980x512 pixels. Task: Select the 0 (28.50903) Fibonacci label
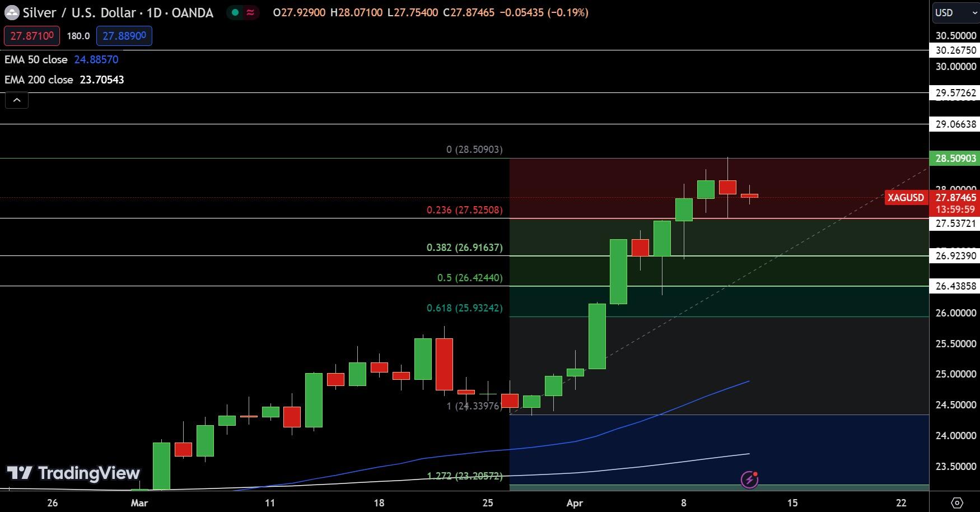(474, 150)
